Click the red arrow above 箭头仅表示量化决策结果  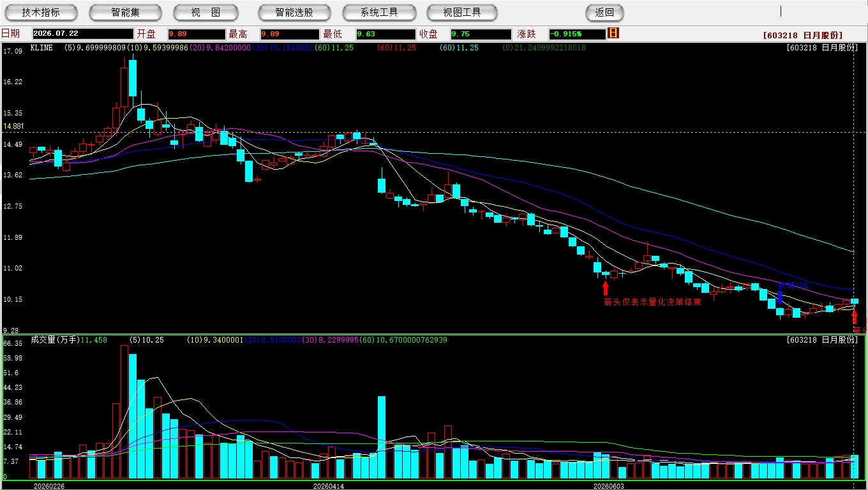point(606,288)
